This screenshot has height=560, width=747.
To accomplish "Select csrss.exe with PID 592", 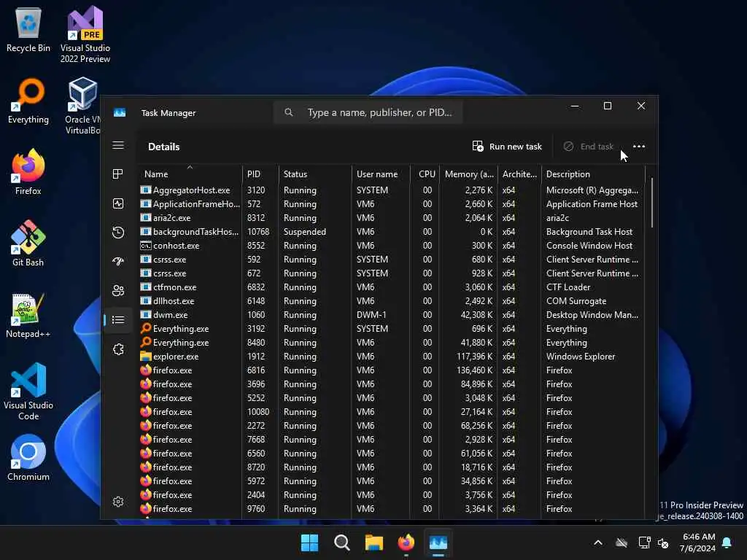I will (x=392, y=260).
